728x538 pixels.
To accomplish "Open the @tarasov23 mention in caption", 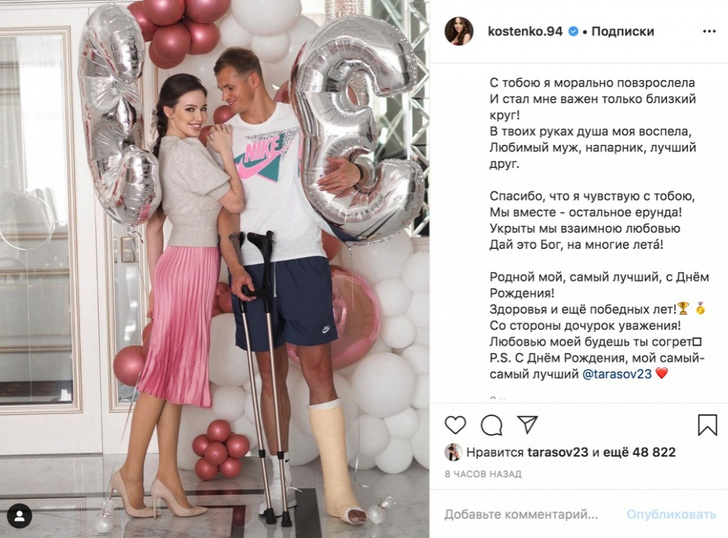I will point(617,374).
